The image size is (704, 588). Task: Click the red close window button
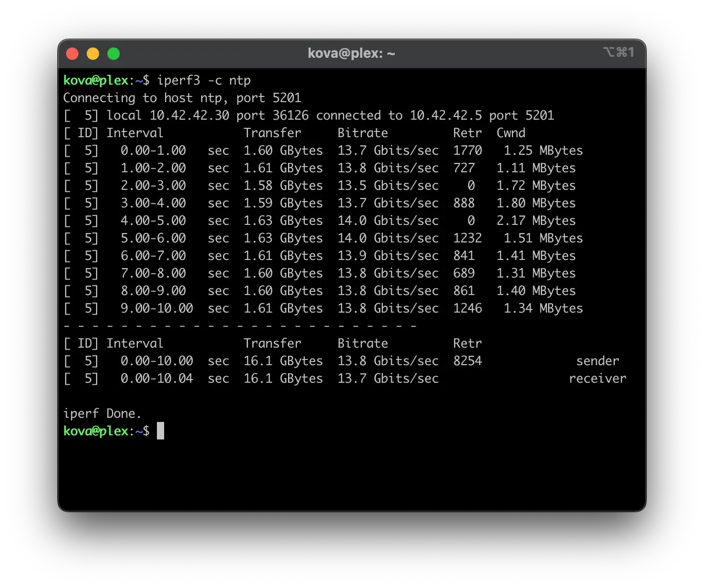tap(72, 54)
